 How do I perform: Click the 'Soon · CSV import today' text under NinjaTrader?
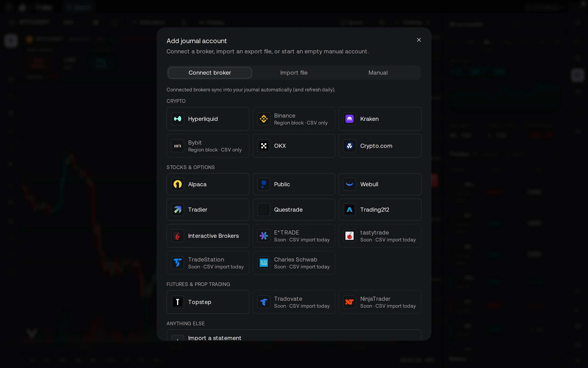[x=388, y=306]
